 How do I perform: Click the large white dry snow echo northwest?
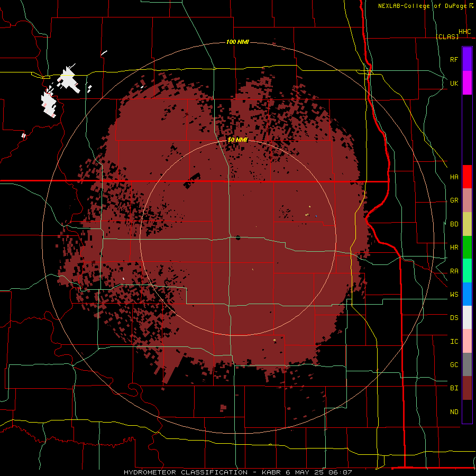pyautogui.click(x=69, y=79)
